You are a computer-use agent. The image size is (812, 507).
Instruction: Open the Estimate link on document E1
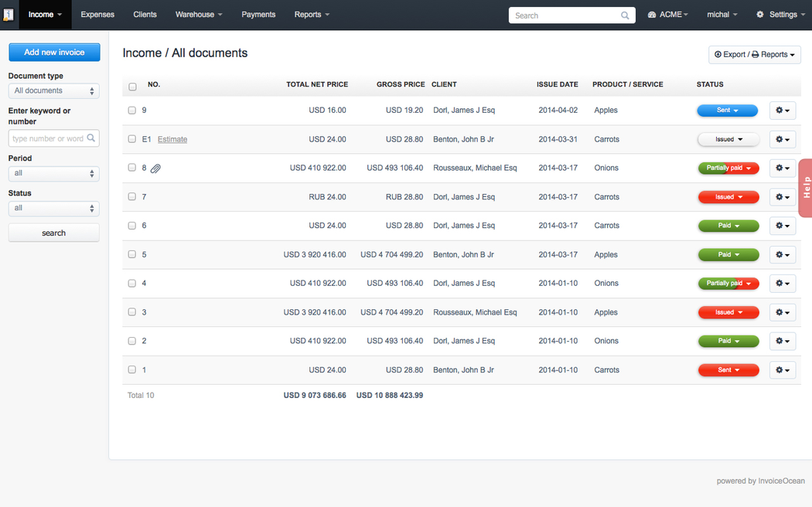172,140
